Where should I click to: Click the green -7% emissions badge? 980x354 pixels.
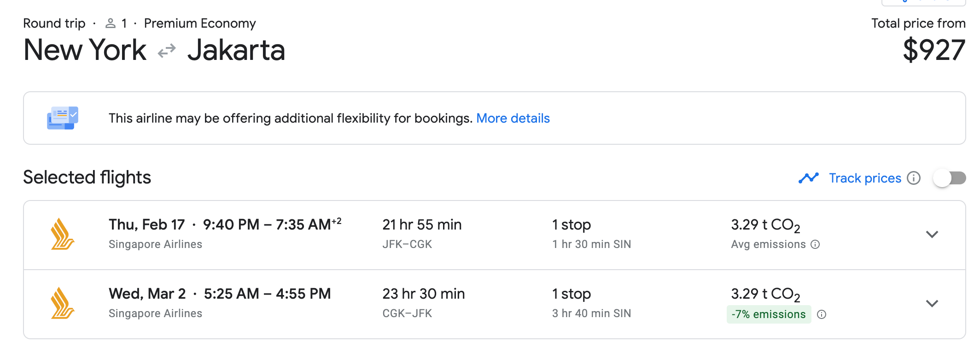pyautogui.click(x=768, y=314)
